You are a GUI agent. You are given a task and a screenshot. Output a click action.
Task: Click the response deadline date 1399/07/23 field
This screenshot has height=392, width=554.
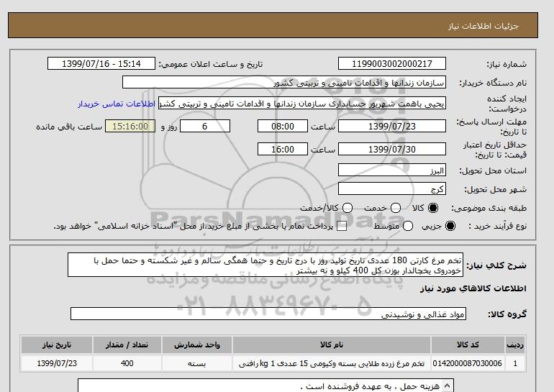[x=392, y=126]
